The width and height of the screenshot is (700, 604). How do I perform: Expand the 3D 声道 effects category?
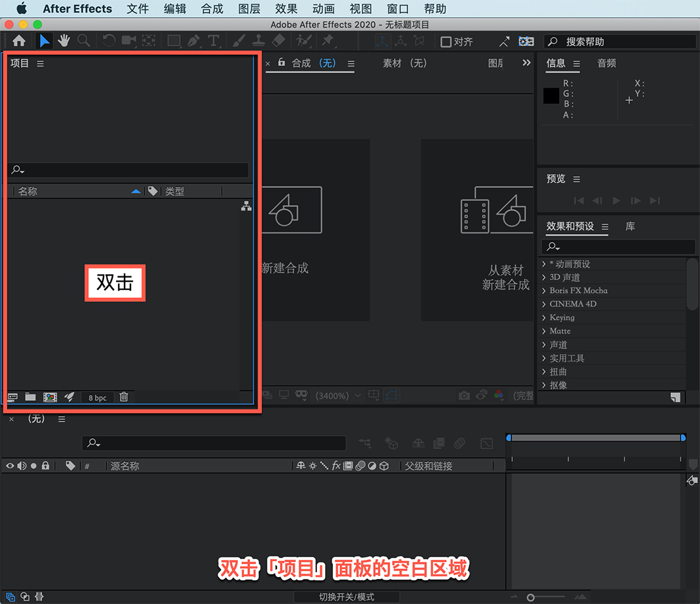544,278
